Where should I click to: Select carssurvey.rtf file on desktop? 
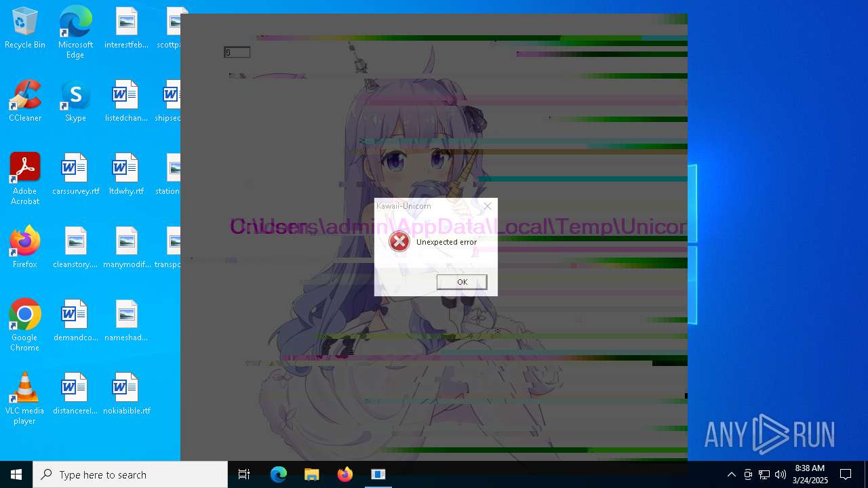tap(75, 175)
